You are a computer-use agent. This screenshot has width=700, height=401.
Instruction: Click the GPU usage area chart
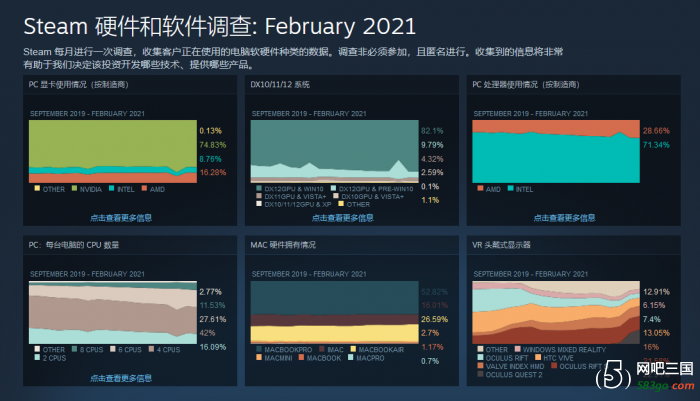coord(113,151)
